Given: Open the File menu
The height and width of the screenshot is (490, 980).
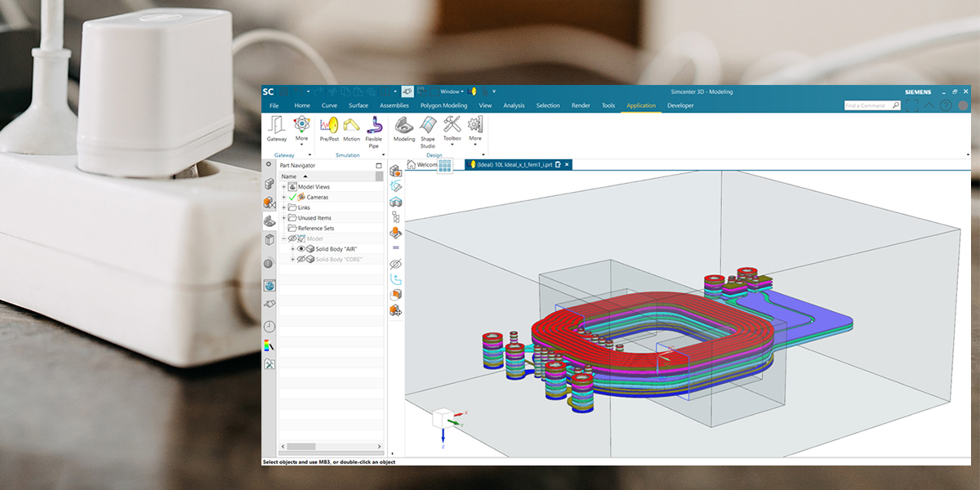Looking at the screenshot, I should (x=274, y=105).
